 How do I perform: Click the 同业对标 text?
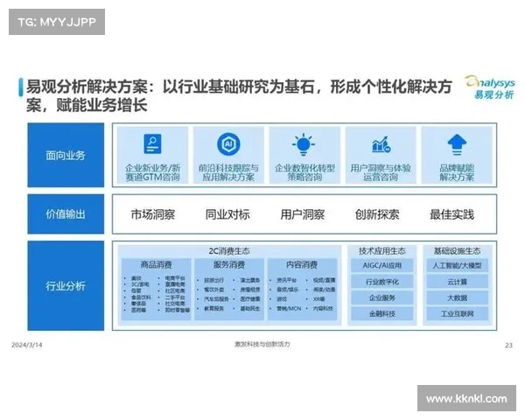coord(227,214)
